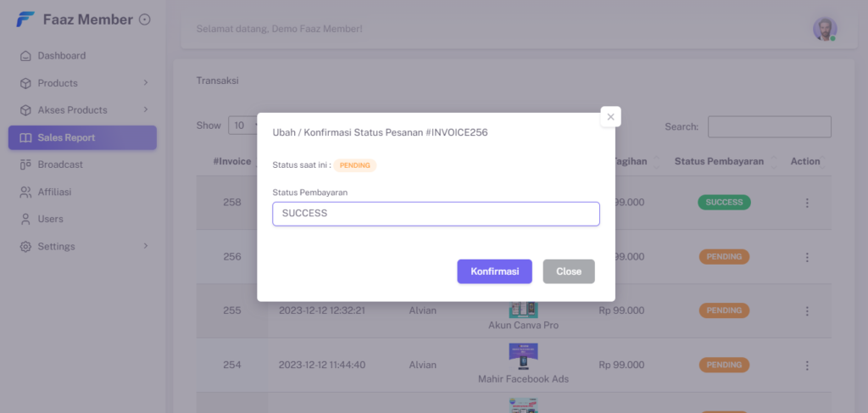This screenshot has height=413, width=868.
Task: Click the gray Close button
Action: pyautogui.click(x=568, y=271)
